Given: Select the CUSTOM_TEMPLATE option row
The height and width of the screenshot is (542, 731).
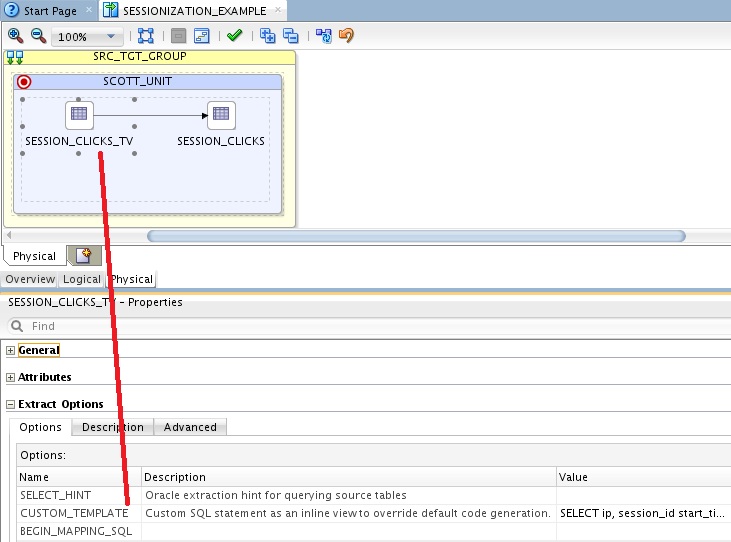Looking at the screenshot, I should click(374, 513).
